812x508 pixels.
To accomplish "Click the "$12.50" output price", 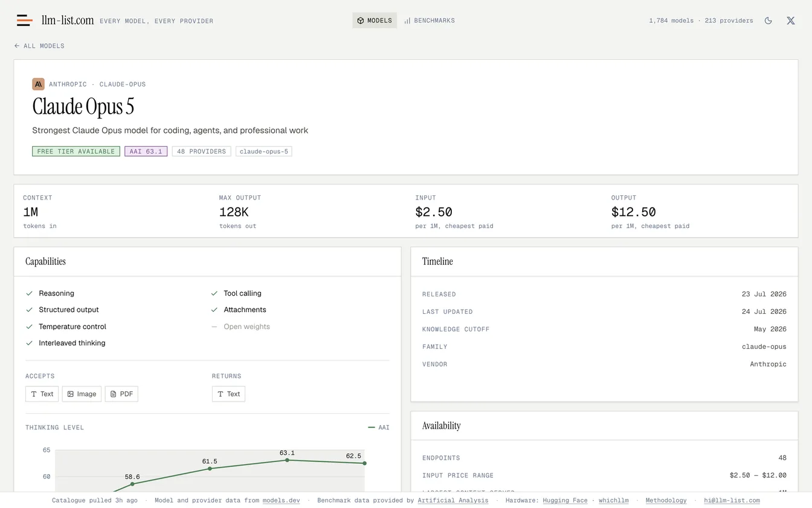I will click(633, 212).
